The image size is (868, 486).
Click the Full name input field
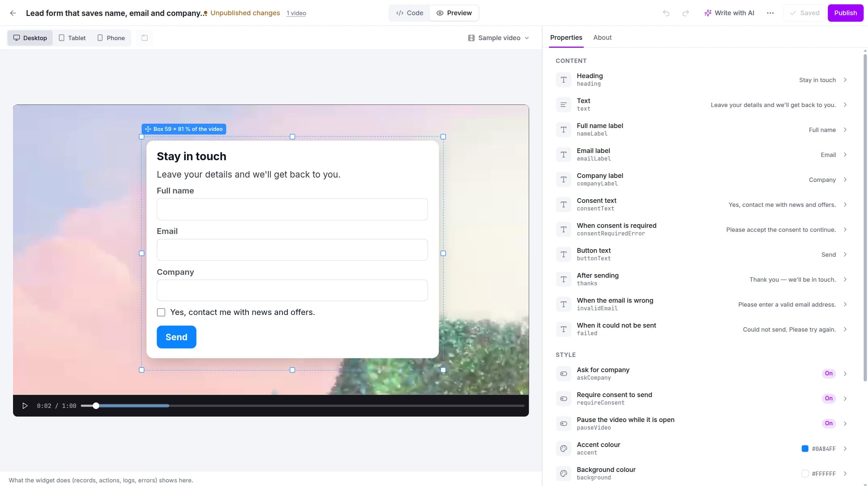click(292, 209)
